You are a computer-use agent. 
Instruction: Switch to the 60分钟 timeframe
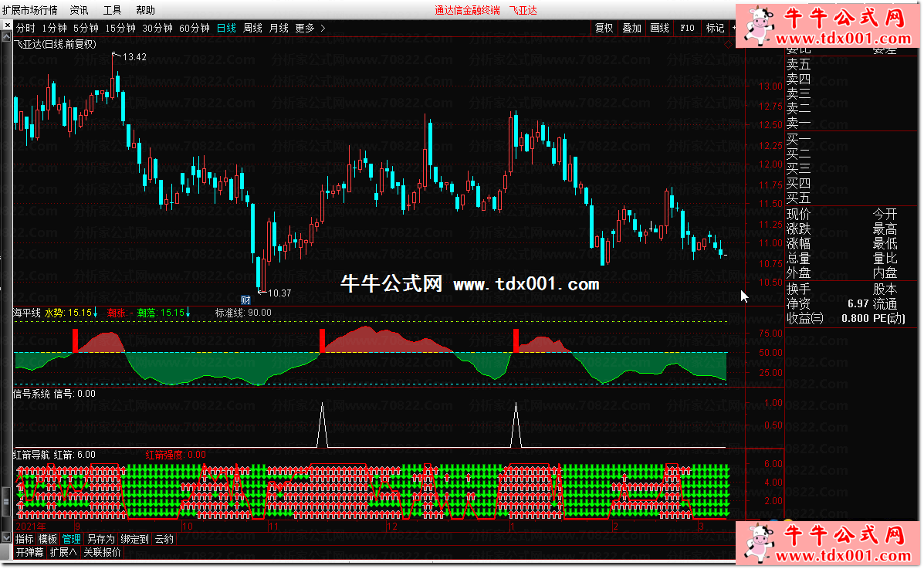195,28
